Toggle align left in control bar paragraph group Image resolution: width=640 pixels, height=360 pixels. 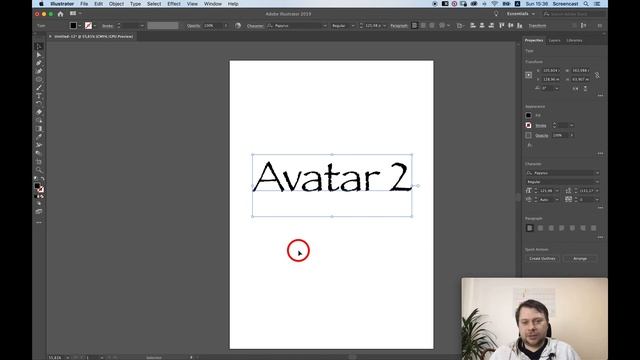(x=415, y=26)
